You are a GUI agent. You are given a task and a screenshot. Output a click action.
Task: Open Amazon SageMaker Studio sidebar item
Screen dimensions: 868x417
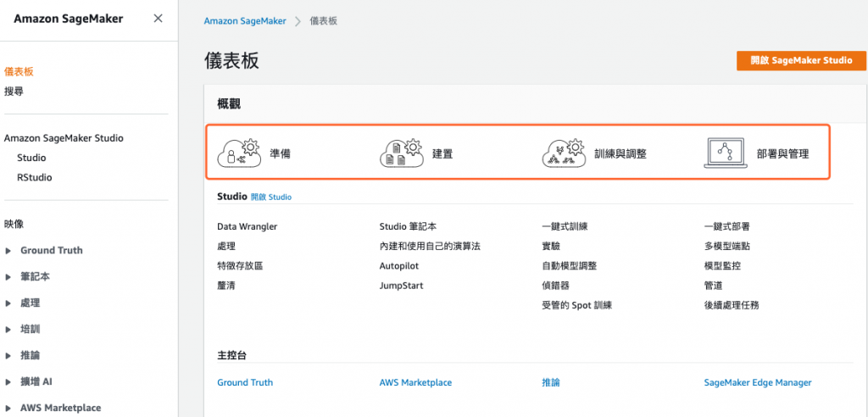[64, 138]
